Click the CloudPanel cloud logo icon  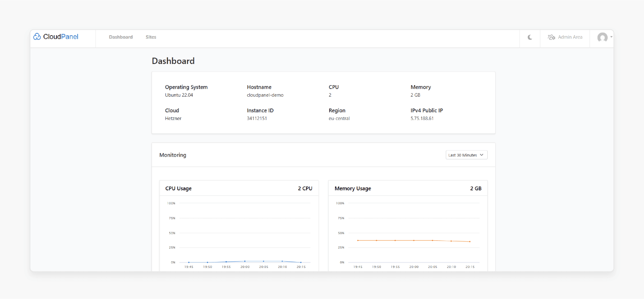click(37, 37)
